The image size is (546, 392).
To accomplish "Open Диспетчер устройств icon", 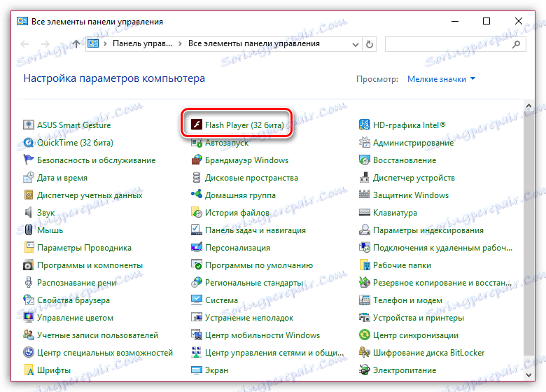I will click(364, 177).
